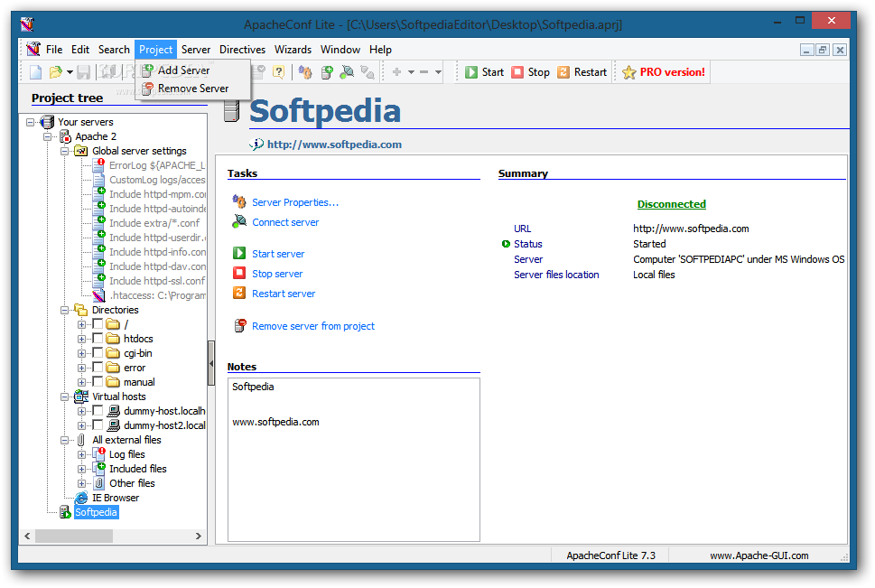Open the dropdown arrow beside Open folder icon
Screen dimensions: 875x588
[70, 72]
